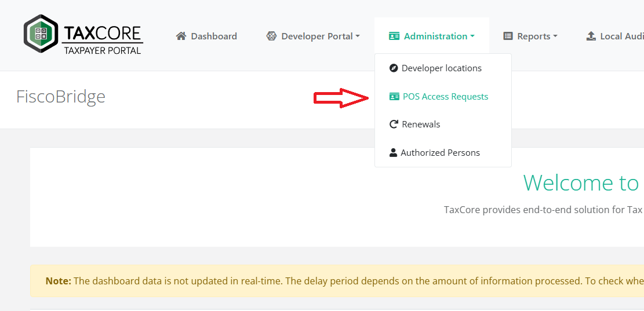The image size is (644, 311).
Task: Click the refresh icon beside Renewals
Action: point(394,125)
